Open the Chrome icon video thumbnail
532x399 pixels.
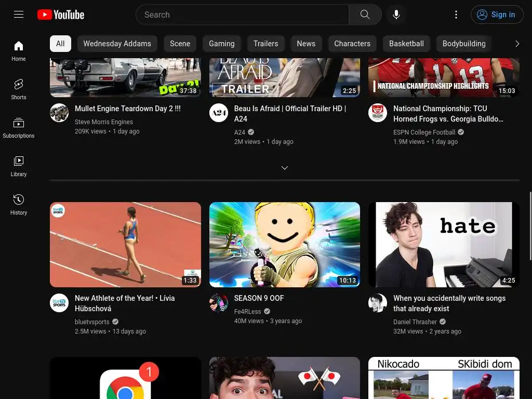click(x=126, y=378)
